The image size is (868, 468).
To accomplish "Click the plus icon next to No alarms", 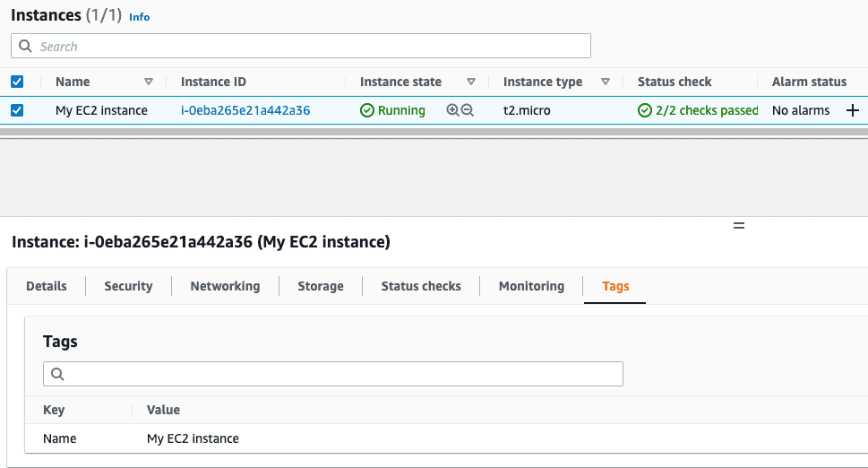I will (x=853, y=110).
